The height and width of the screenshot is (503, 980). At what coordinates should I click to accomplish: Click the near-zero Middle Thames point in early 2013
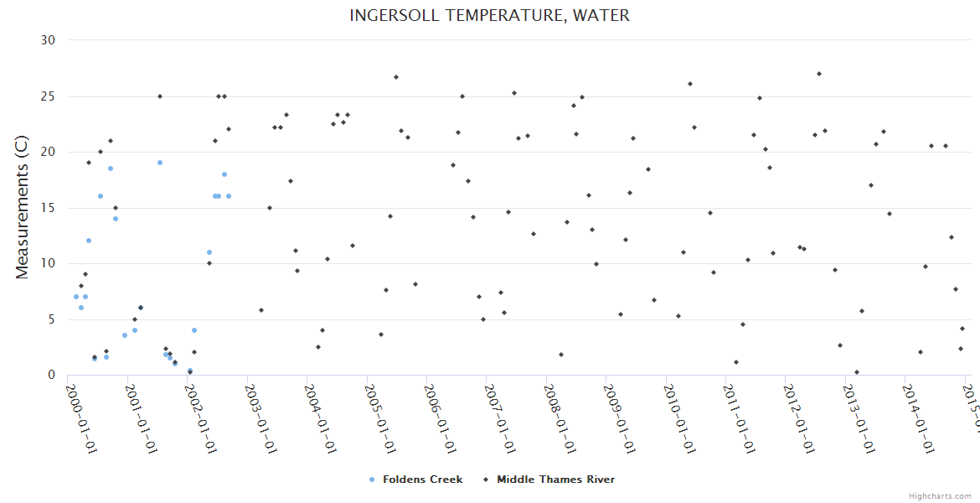click(x=857, y=372)
